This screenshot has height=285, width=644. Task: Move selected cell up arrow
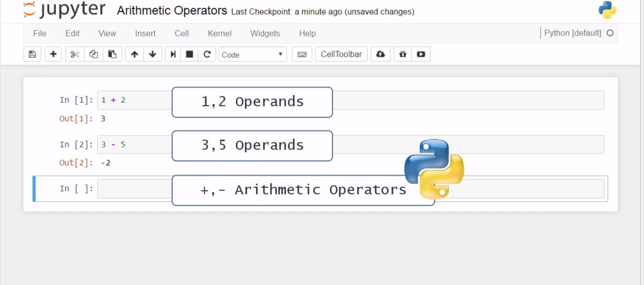[x=134, y=54]
